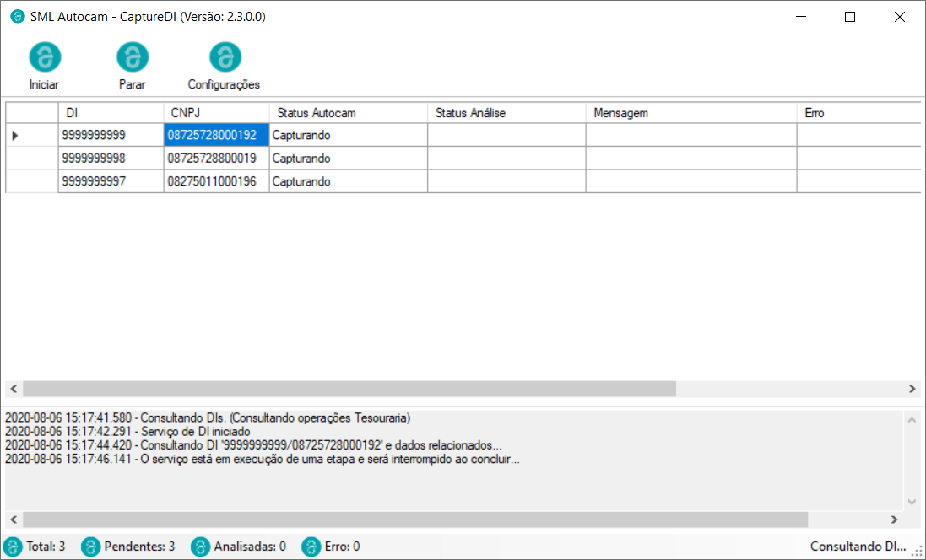926x560 pixels.
Task: Click the grid's horizontal scrollbar right arrow
Action: [x=912, y=389]
